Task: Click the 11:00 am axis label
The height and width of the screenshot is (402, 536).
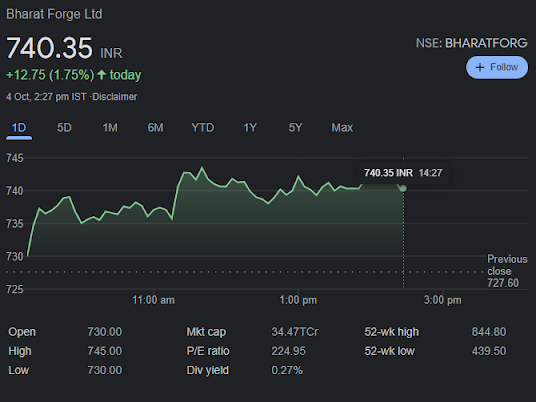Action: click(153, 300)
